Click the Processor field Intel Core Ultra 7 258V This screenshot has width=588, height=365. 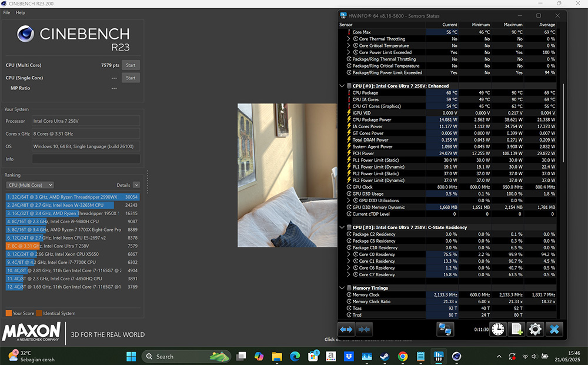click(86, 121)
